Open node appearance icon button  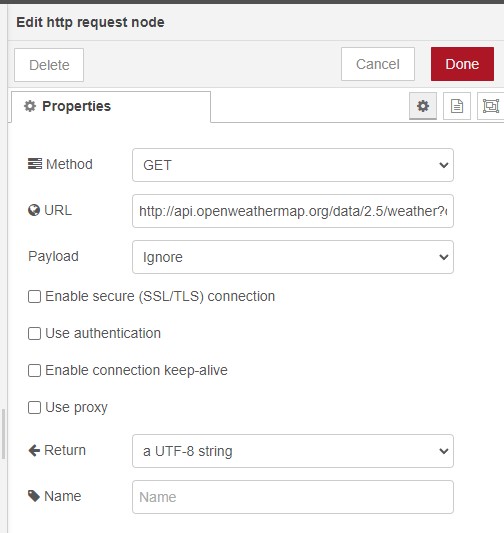[x=490, y=106]
